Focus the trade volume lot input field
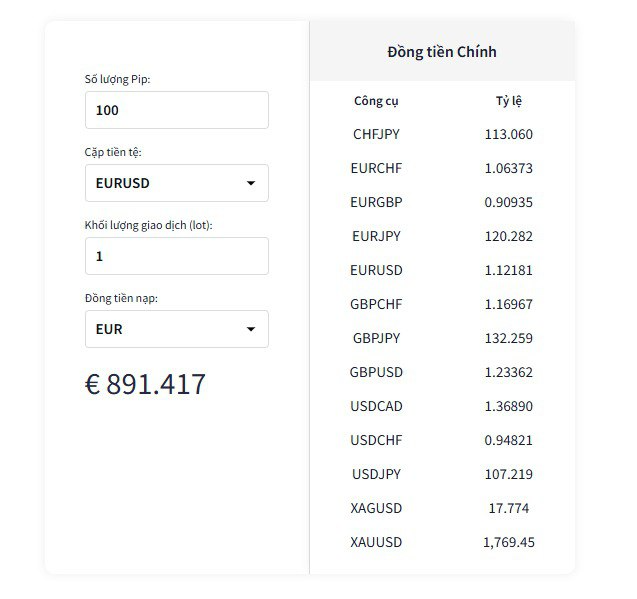The height and width of the screenshot is (599, 637). 177,256
